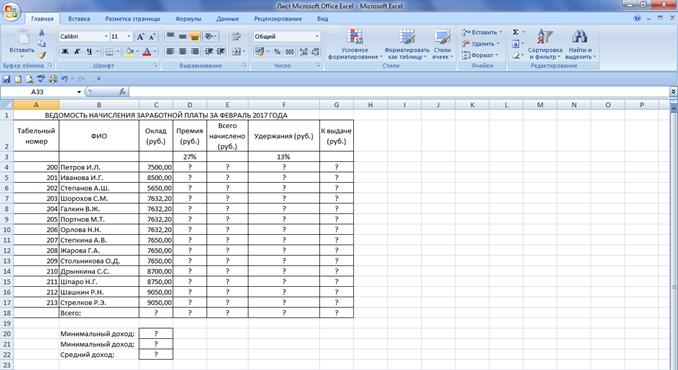
Task: Click the merge and center icon
Action: point(236,51)
